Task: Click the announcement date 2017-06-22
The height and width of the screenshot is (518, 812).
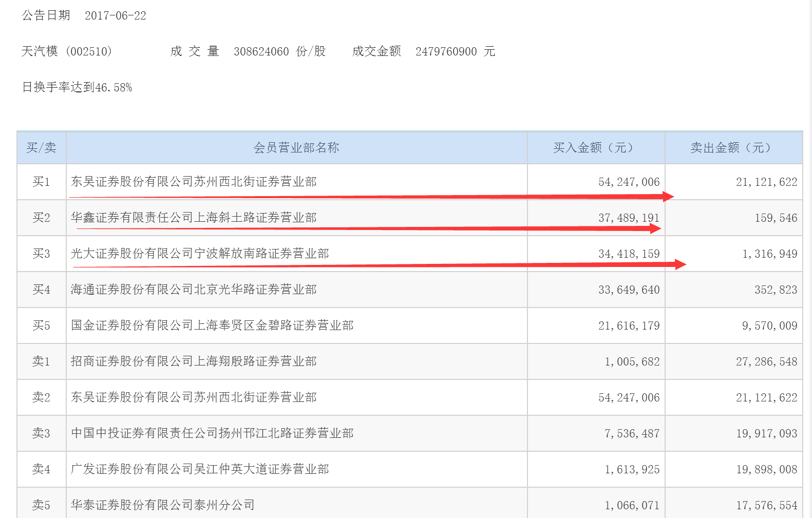Action: pyautogui.click(x=116, y=15)
